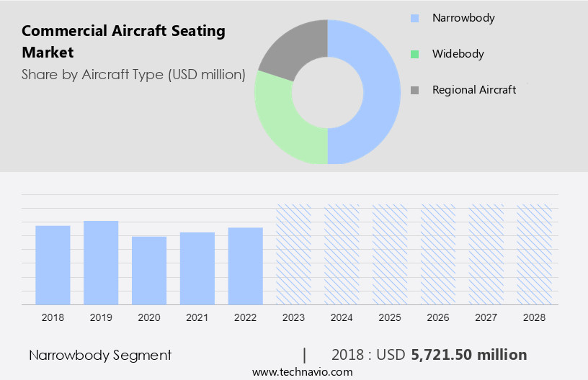Click the 2018 bar in the chart

tap(53, 265)
